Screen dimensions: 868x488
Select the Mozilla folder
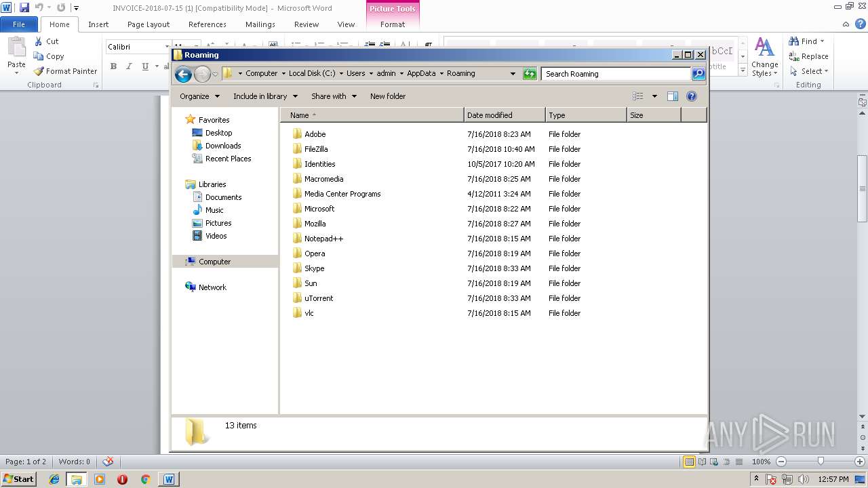pyautogui.click(x=315, y=224)
